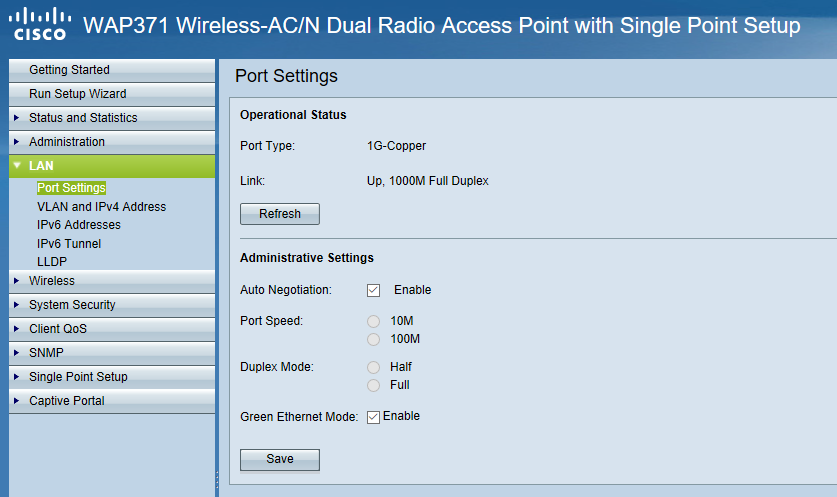Choose Full duplex mode
The width and height of the screenshot is (837, 497).
[x=373, y=385]
